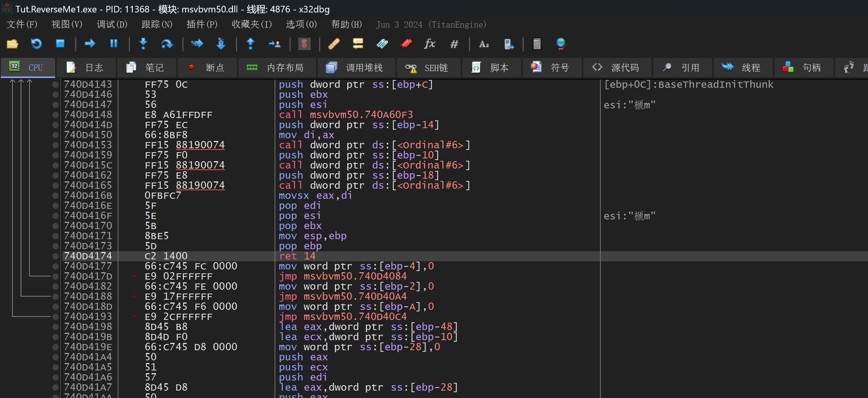Open the 调试(D) debug menu
Image resolution: width=868 pixels, height=398 pixels.
point(112,24)
